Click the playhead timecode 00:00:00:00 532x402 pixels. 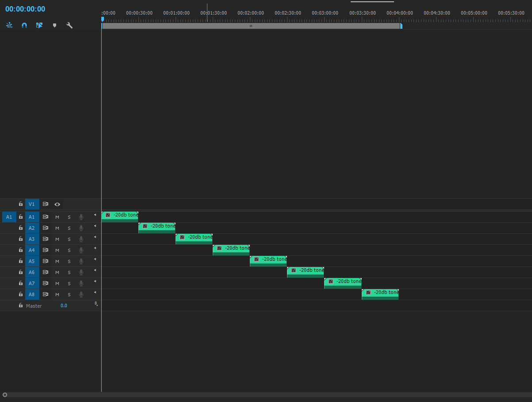(x=25, y=9)
